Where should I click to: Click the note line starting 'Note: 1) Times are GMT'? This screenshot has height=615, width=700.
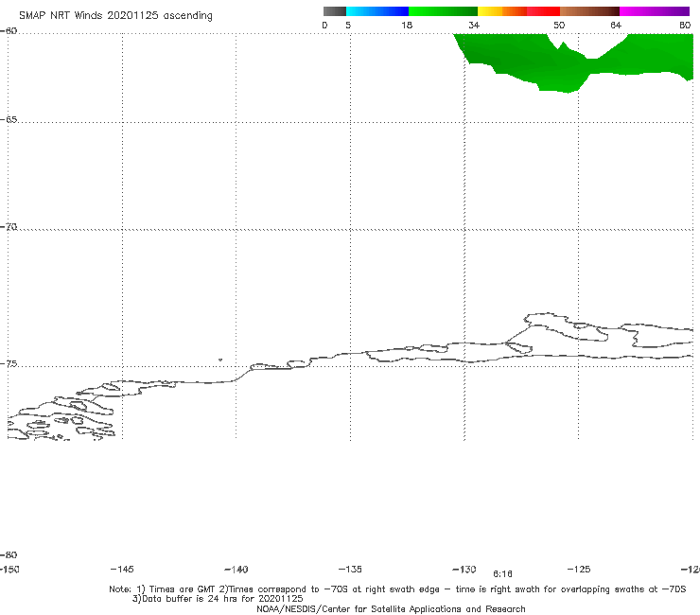(x=397, y=589)
